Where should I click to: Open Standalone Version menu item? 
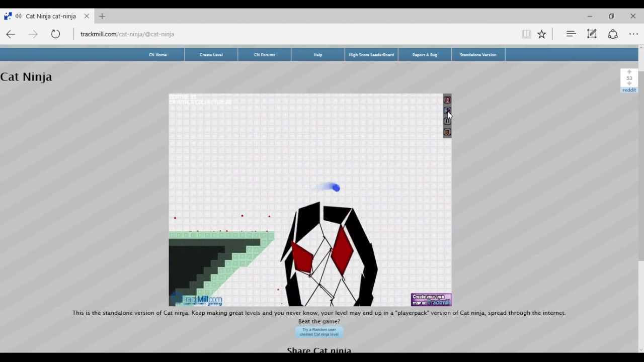tap(478, 55)
